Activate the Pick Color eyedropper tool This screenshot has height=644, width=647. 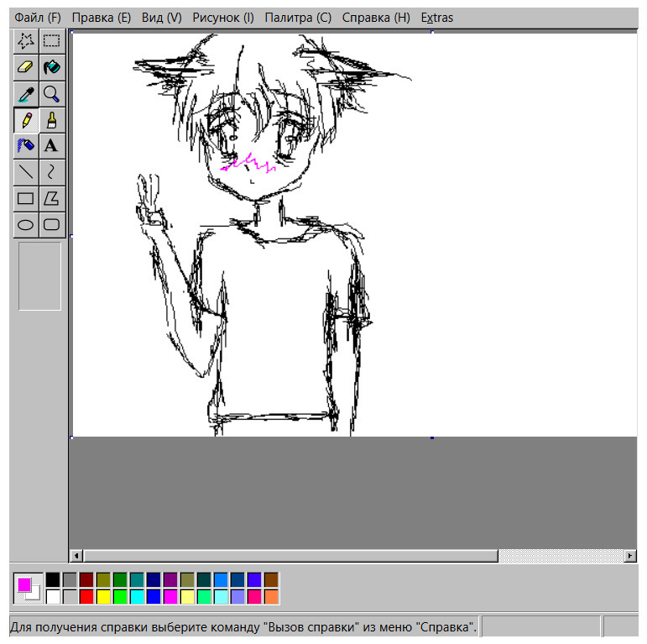(26, 94)
